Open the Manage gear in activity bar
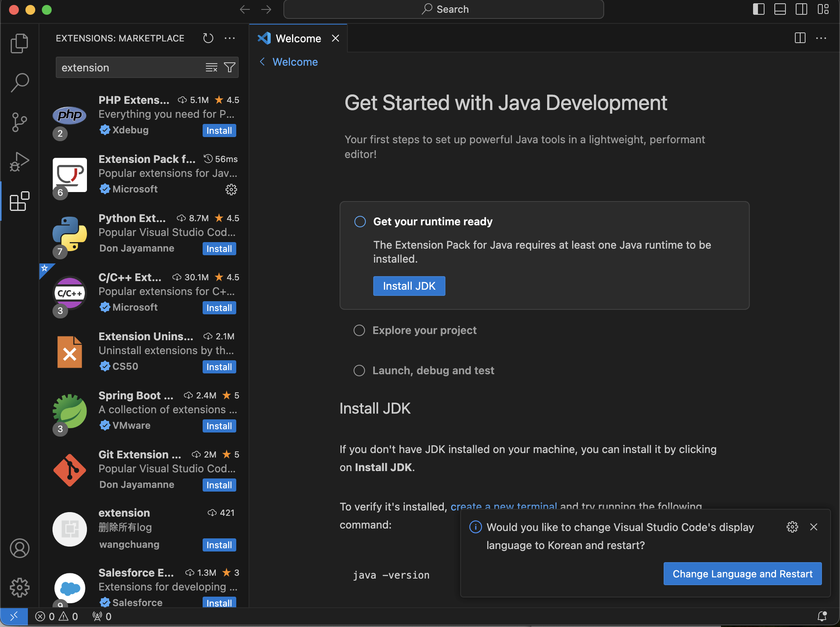The height and width of the screenshot is (627, 840). tap(19, 588)
